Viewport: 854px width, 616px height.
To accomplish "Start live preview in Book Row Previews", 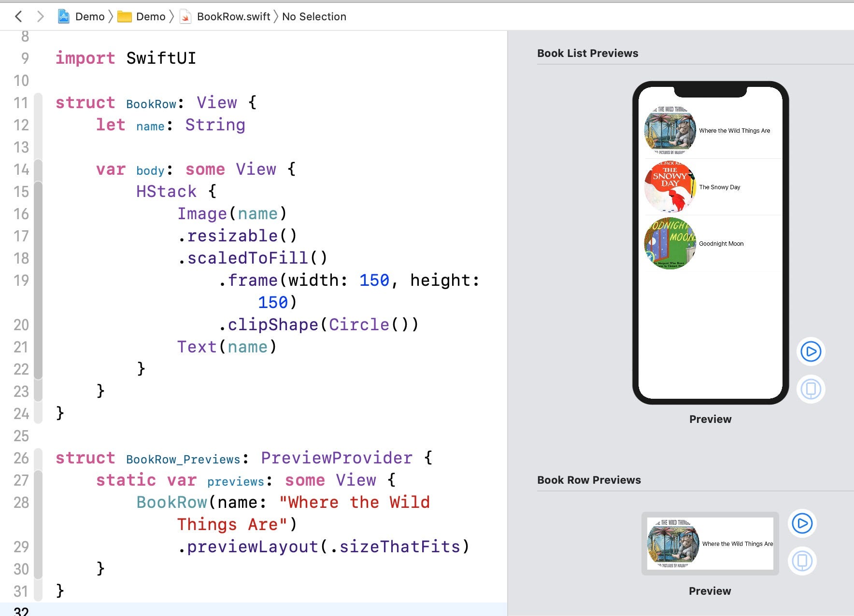I will 802,523.
